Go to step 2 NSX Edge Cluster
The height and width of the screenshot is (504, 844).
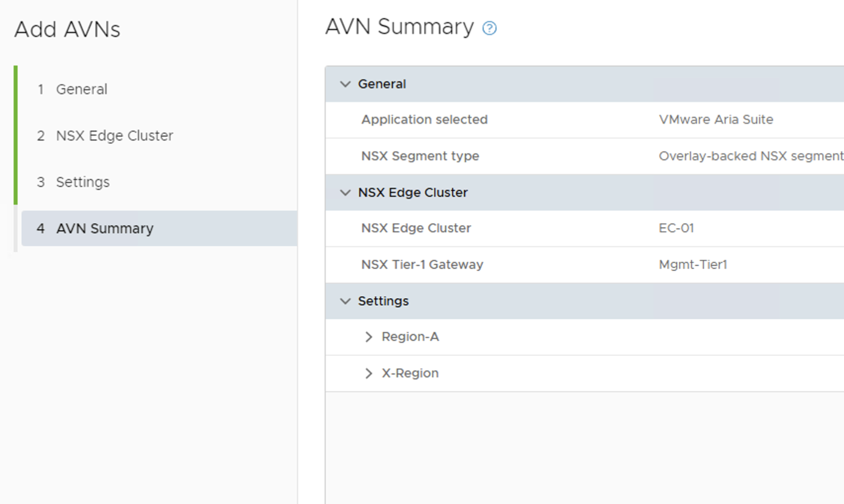pos(114,136)
